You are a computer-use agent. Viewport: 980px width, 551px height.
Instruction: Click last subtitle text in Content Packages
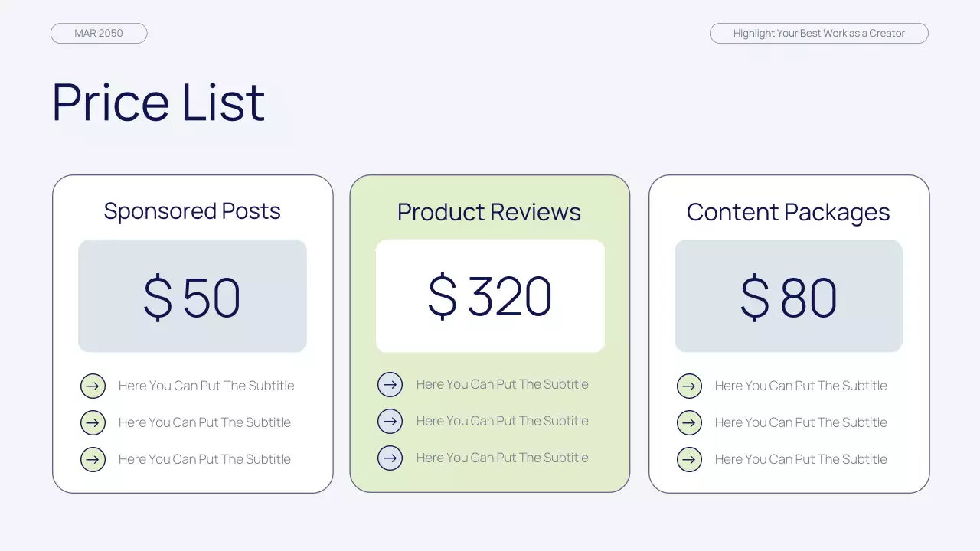(x=801, y=459)
